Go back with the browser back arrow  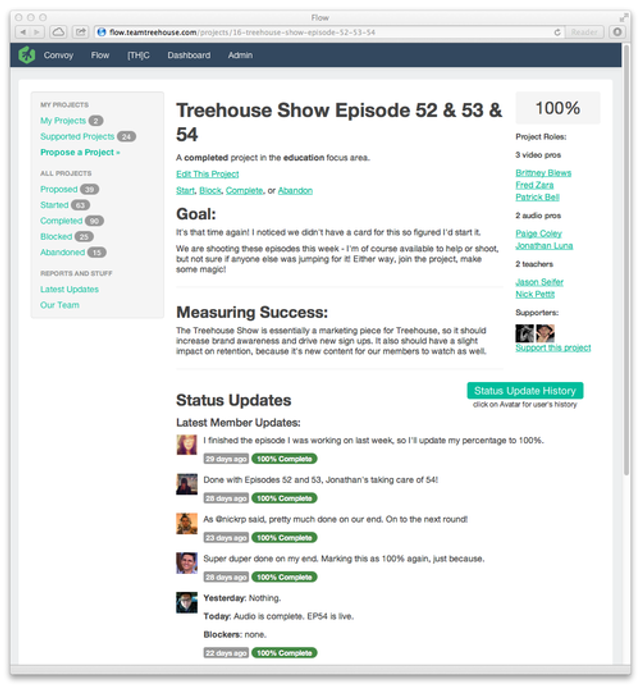[23, 32]
